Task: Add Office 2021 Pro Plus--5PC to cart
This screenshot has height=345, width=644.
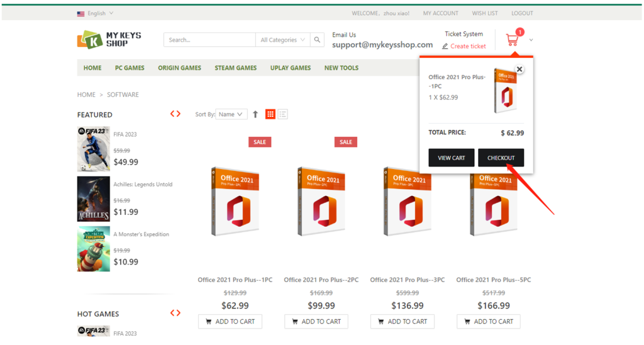Action: coord(488,322)
